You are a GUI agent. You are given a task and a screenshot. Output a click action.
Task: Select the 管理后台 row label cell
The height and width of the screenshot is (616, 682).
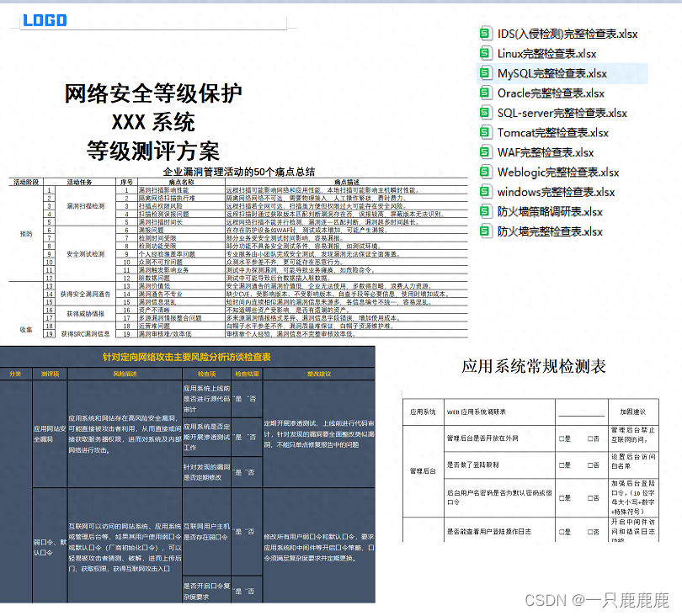click(423, 470)
